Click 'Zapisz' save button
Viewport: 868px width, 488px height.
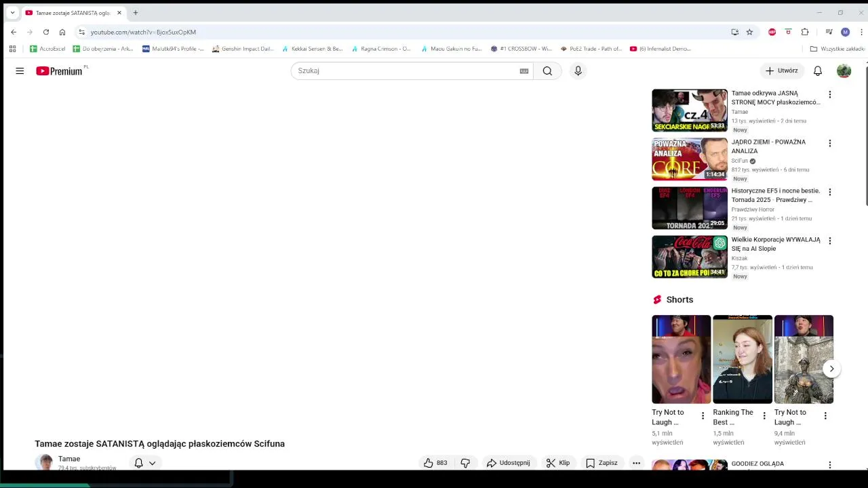[x=602, y=463]
